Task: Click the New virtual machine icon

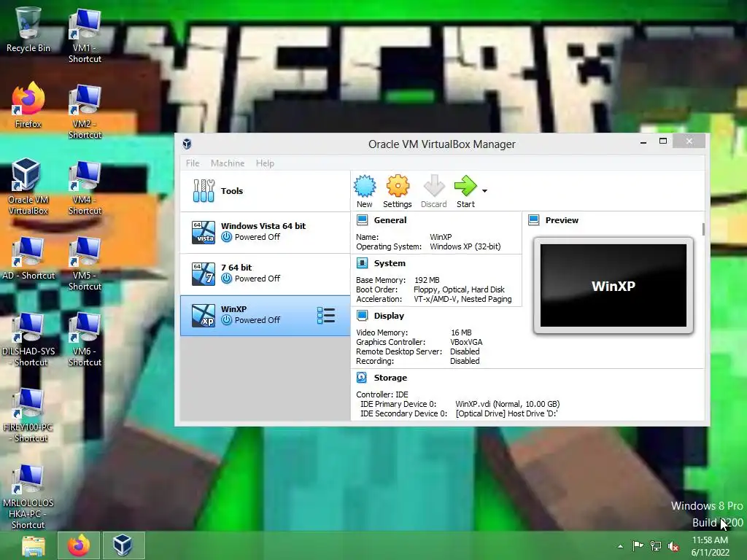Action: (365, 186)
